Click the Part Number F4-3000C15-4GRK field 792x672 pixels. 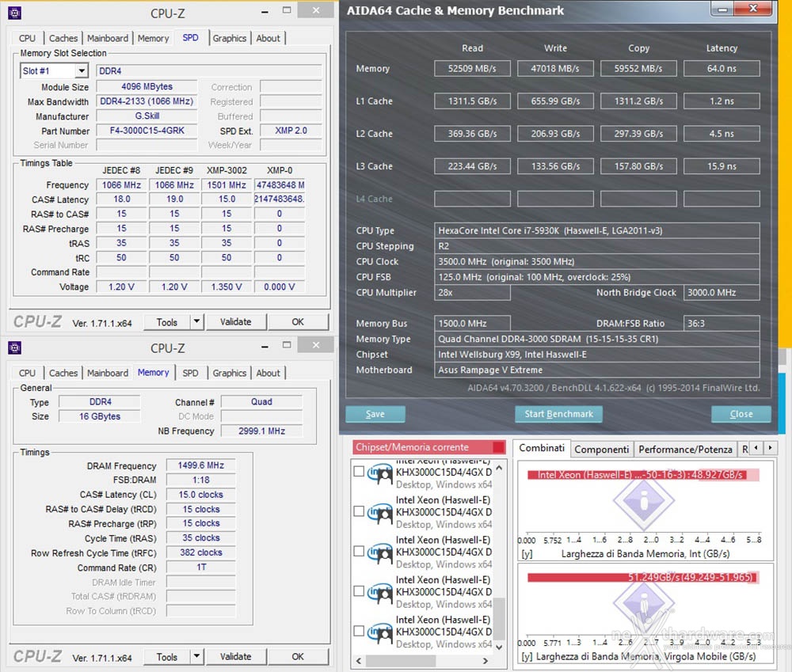tap(147, 131)
